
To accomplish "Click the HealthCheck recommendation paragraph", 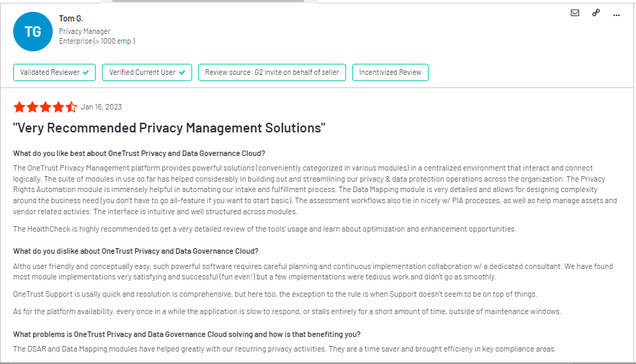I will pos(264,229).
